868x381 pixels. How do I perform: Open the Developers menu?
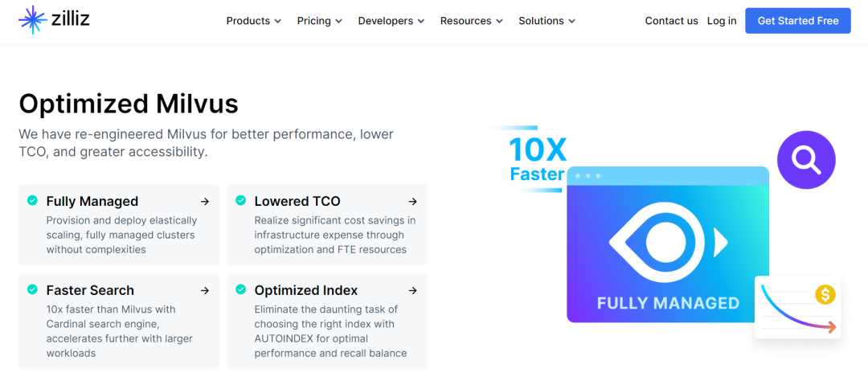click(x=391, y=21)
